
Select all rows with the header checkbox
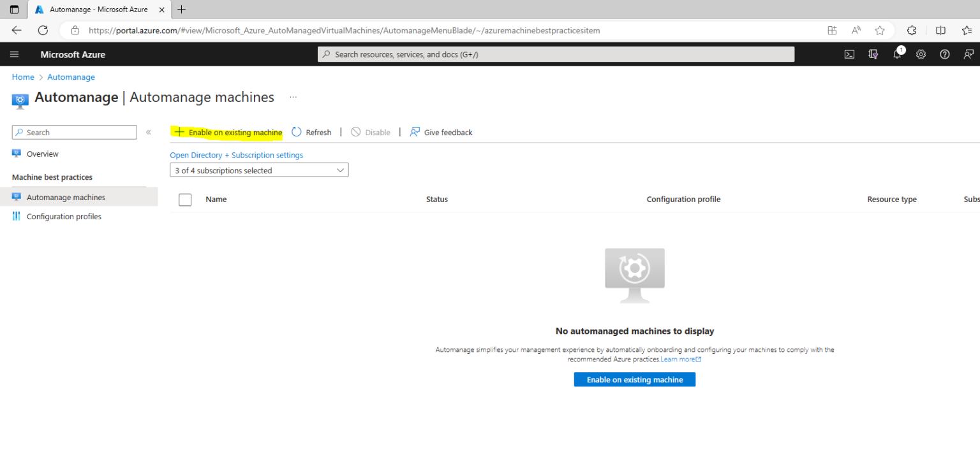point(184,199)
